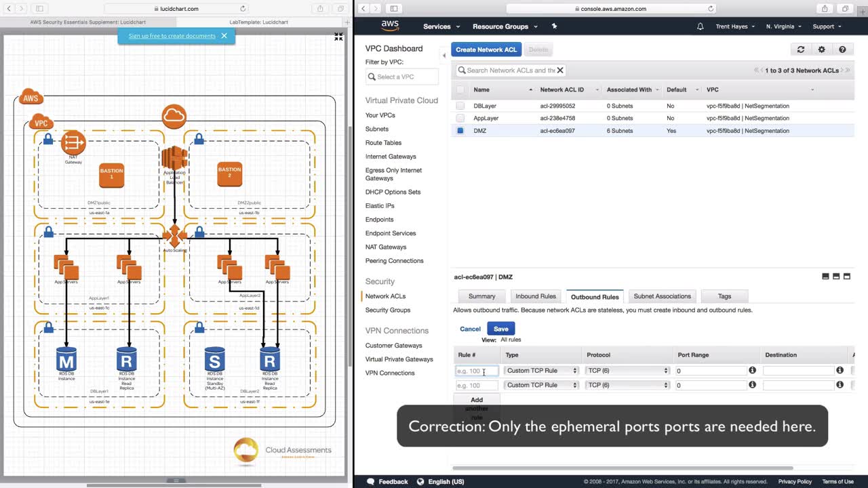Open the N. Virginia region selector

pos(783,26)
